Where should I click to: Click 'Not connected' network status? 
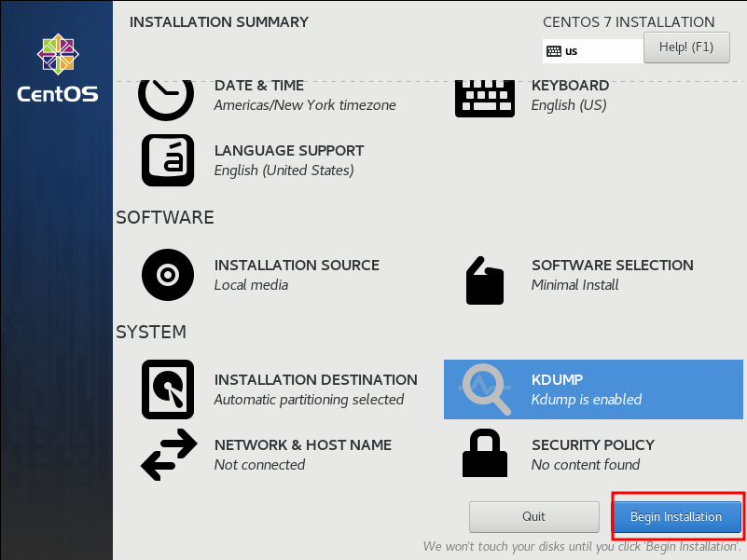259,465
